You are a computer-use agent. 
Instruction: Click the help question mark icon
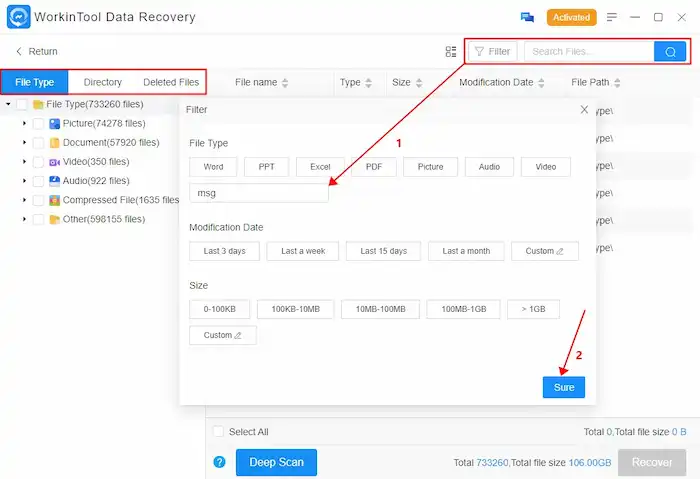[219, 462]
